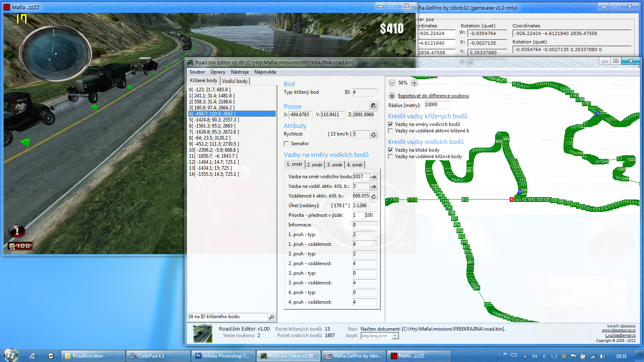The height and width of the screenshot is (362, 644).
Task: Click GetPos Coordinates field -926.22424 -4.6121840
Action: [572, 33]
